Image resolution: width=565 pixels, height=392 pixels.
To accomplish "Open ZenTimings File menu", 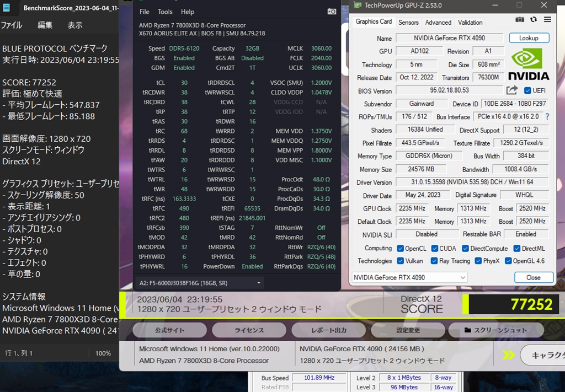I will [x=145, y=12].
